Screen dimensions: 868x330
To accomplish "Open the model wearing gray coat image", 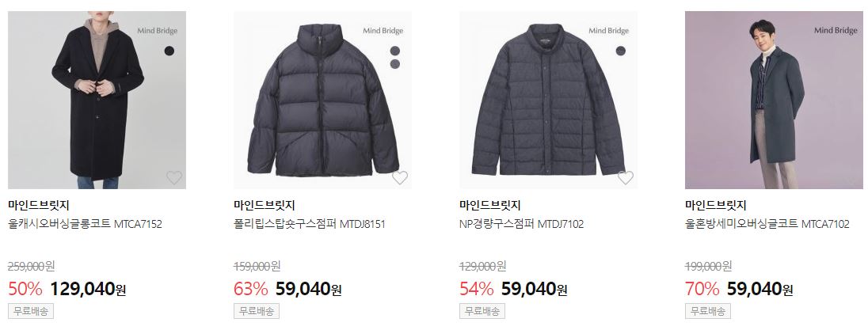I will tap(774, 100).
